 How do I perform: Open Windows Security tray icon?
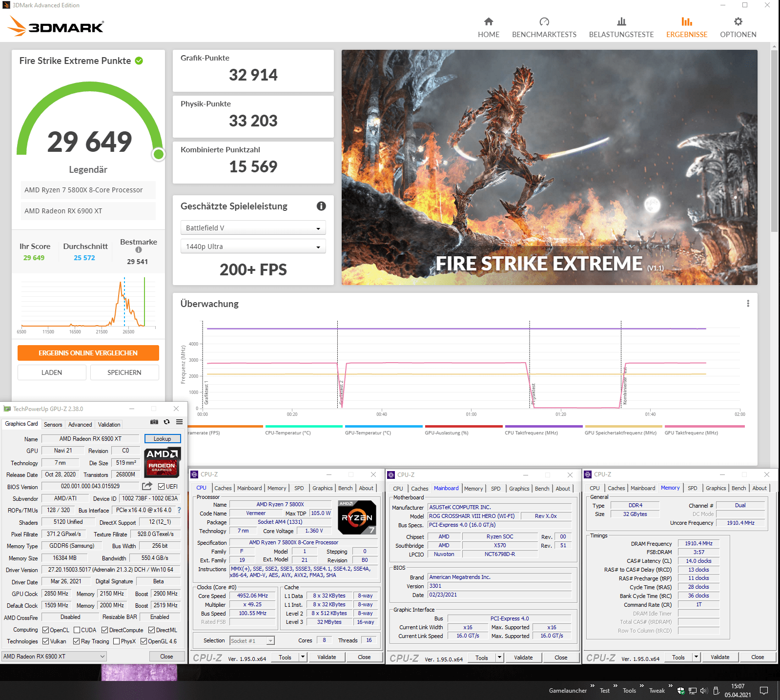click(x=681, y=691)
